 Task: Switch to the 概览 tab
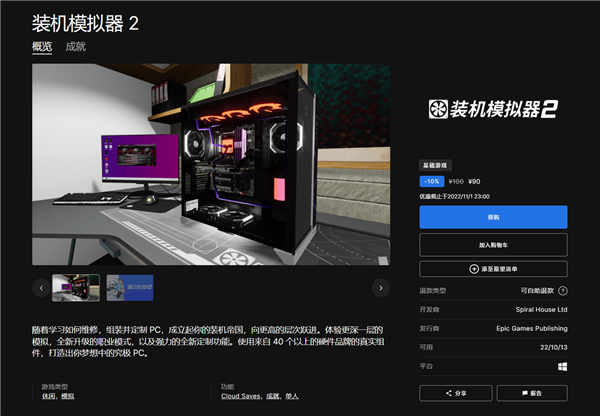(x=43, y=47)
